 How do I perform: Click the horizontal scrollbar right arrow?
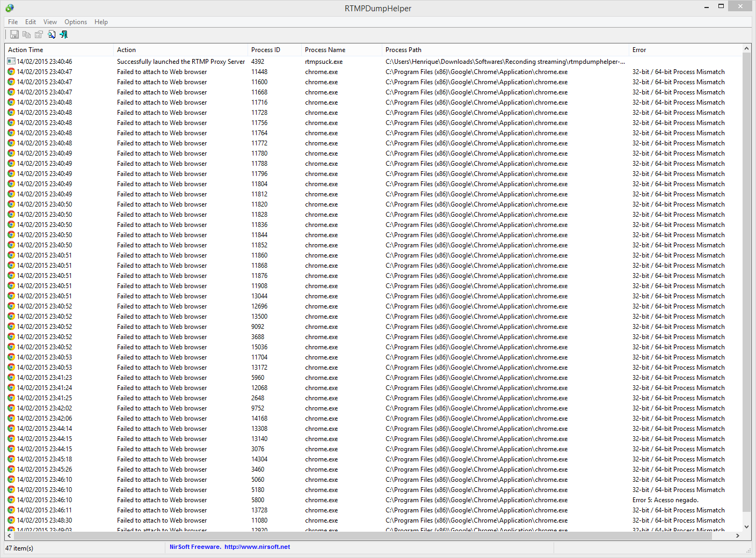738,536
